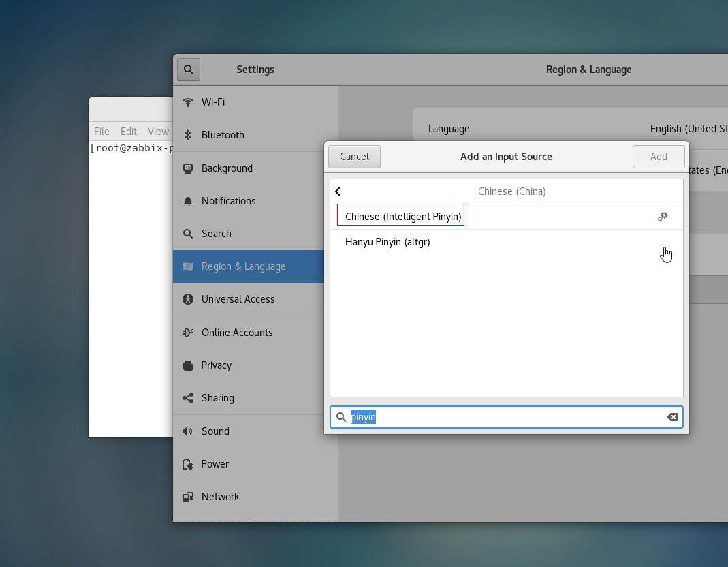The height and width of the screenshot is (567, 728).
Task: Click the Network computers icon
Action: click(x=187, y=497)
